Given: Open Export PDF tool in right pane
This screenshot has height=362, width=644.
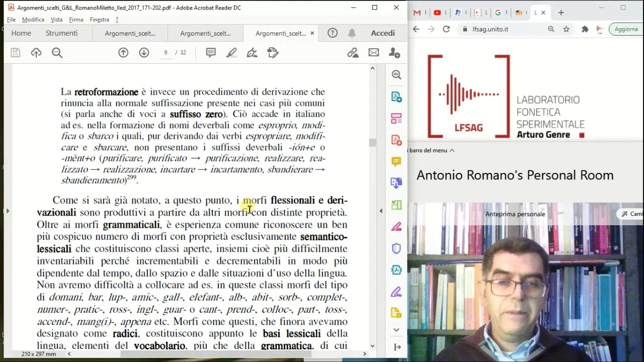Looking at the screenshot, I should coord(396,97).
